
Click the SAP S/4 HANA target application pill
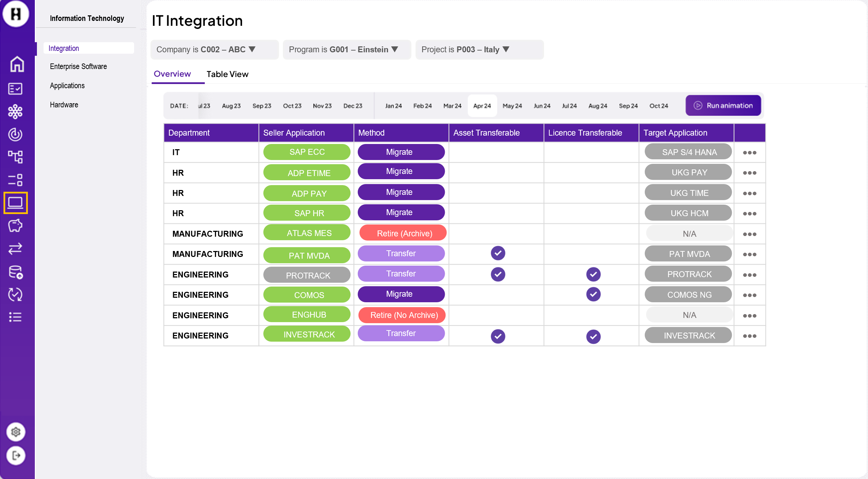coord(688,152)
